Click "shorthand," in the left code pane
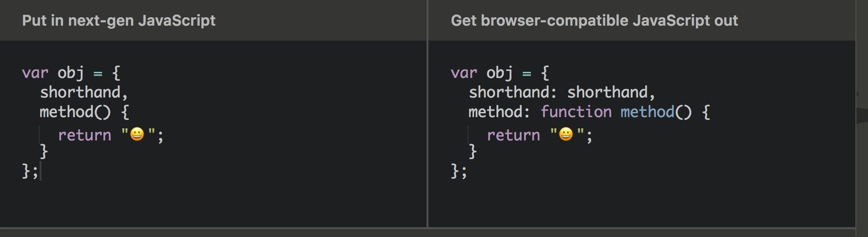Image resolution: width=868 pixels, height=237 pixels. 83,92
